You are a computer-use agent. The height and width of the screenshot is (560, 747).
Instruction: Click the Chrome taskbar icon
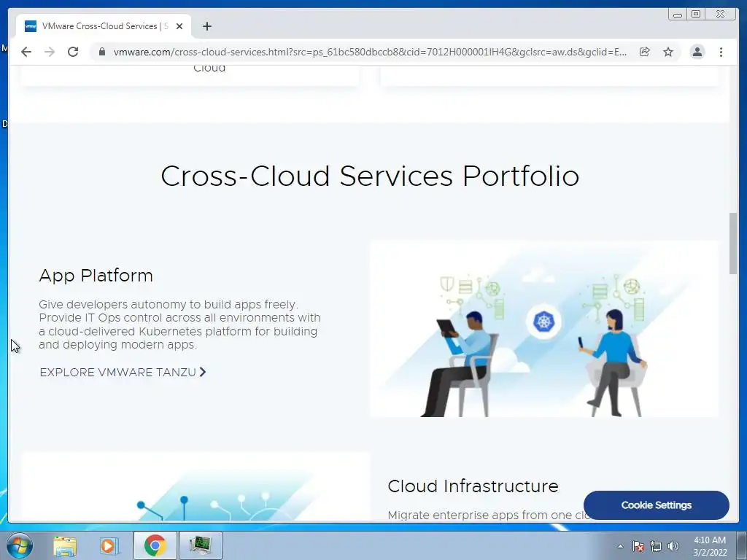click(155, 545)
